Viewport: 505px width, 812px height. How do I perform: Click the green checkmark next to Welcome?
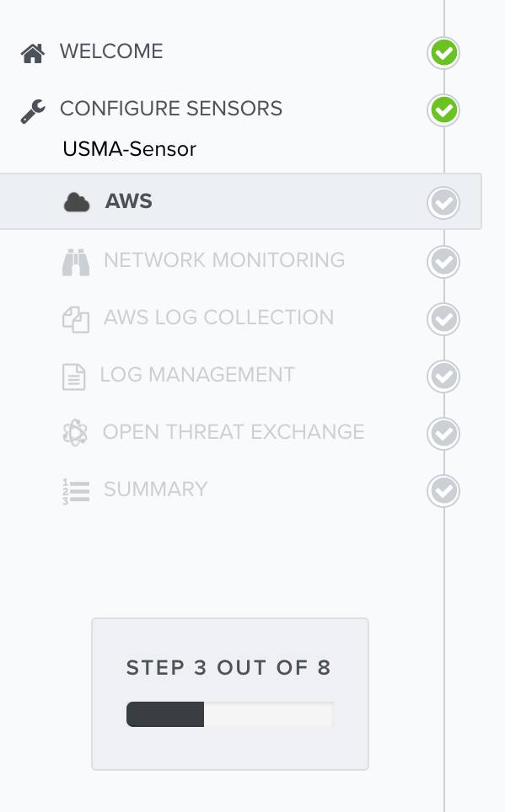[443, 53]
